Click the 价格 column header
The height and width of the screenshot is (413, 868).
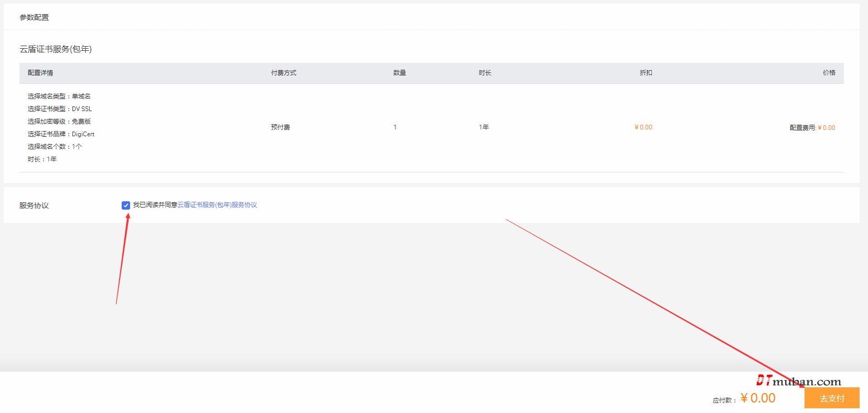829,73
